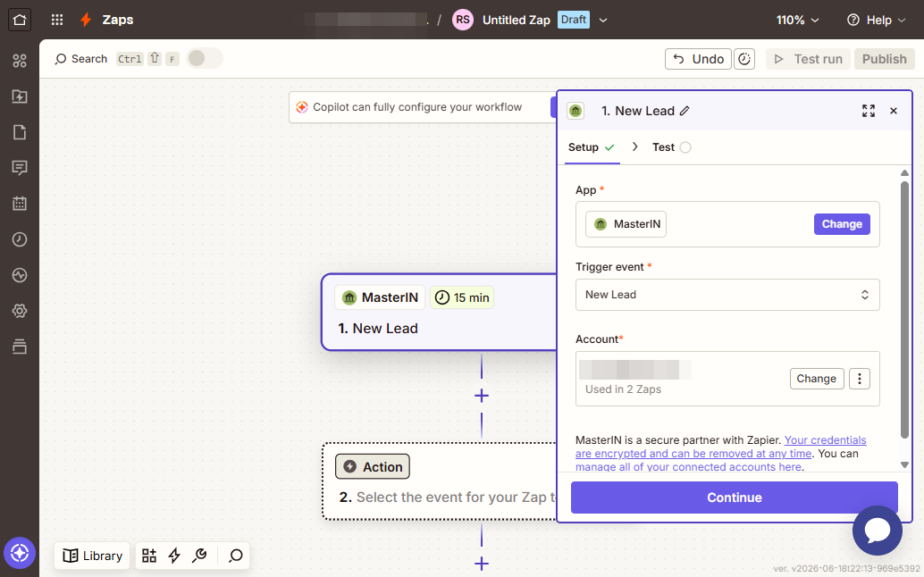Open the Help dropdown menu
Viewport: 924px width, 577px height.
pyautogui.click(x=876, y=20)
